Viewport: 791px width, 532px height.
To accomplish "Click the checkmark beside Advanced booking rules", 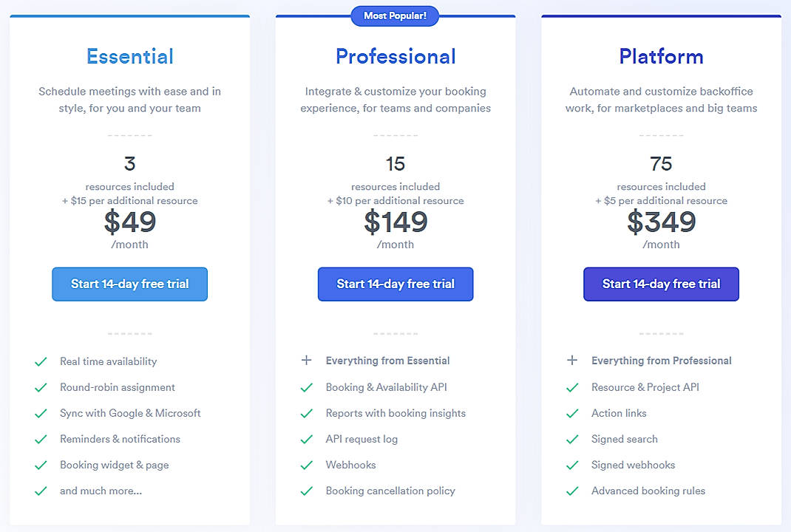I will coord(573,491).
